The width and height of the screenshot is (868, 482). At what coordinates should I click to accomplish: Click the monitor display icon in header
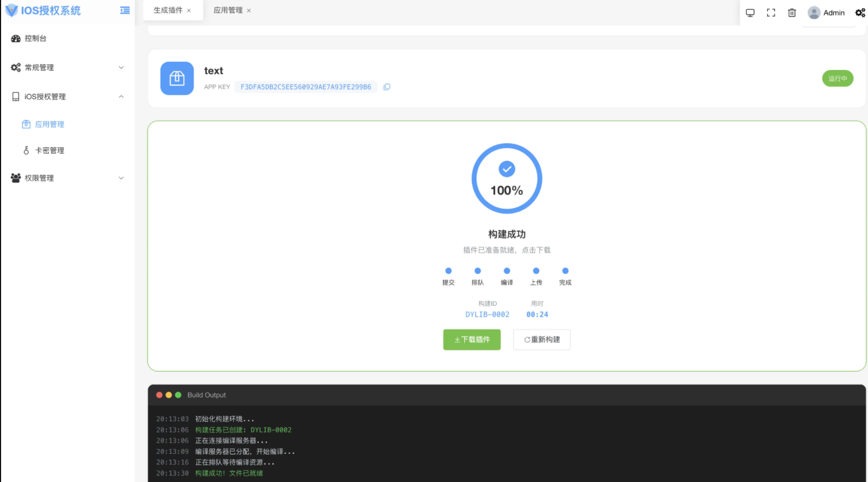(x=750, y=13)
